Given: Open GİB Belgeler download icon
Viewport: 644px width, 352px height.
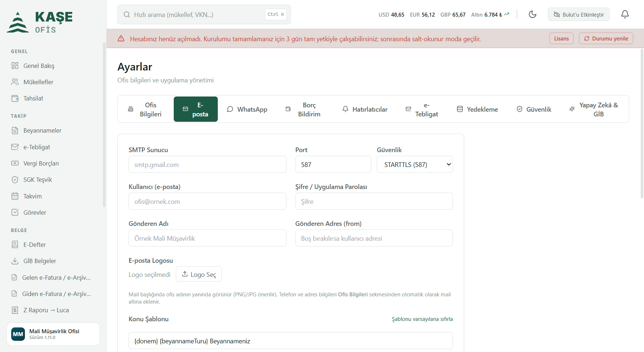Looking at the screenshot, I should [15, 261].
